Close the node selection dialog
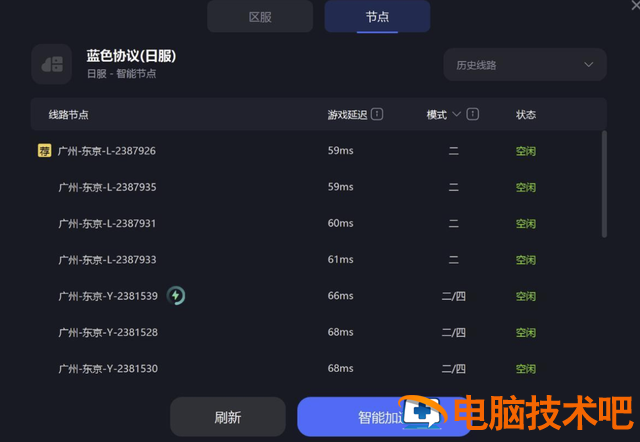Viewport: 640px width, 442px height. click(635, 6)
